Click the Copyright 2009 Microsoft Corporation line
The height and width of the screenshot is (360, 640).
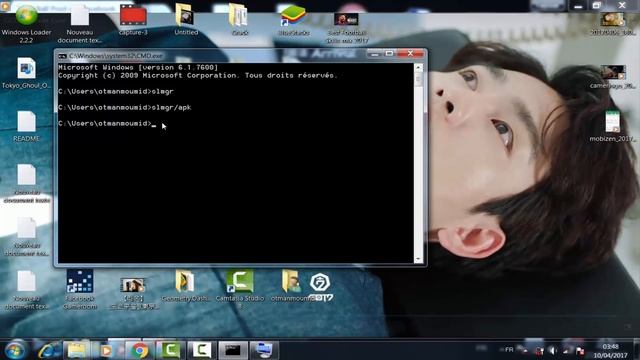point(198,76)
